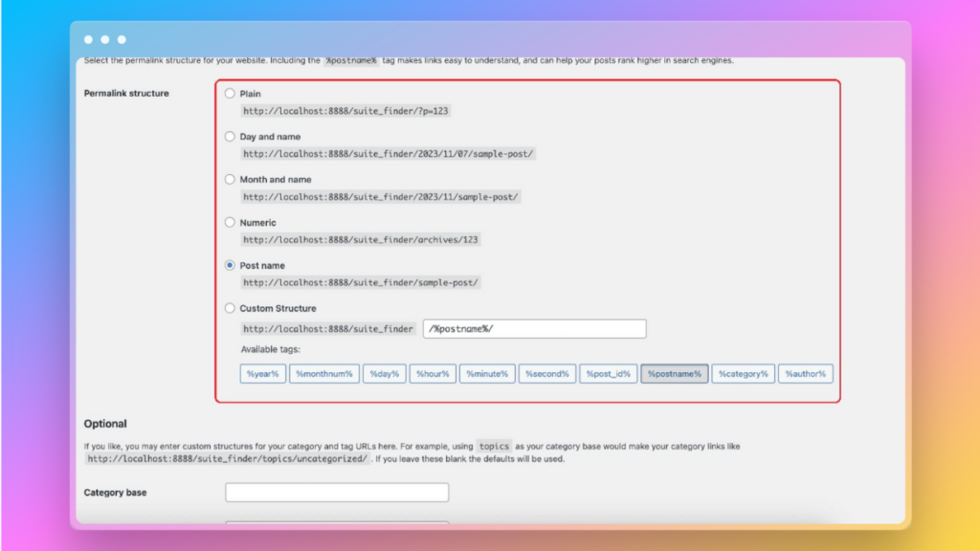Click the Available tags label
The height and width of the screenshot is (551, 980).
[x=271, y=349]
